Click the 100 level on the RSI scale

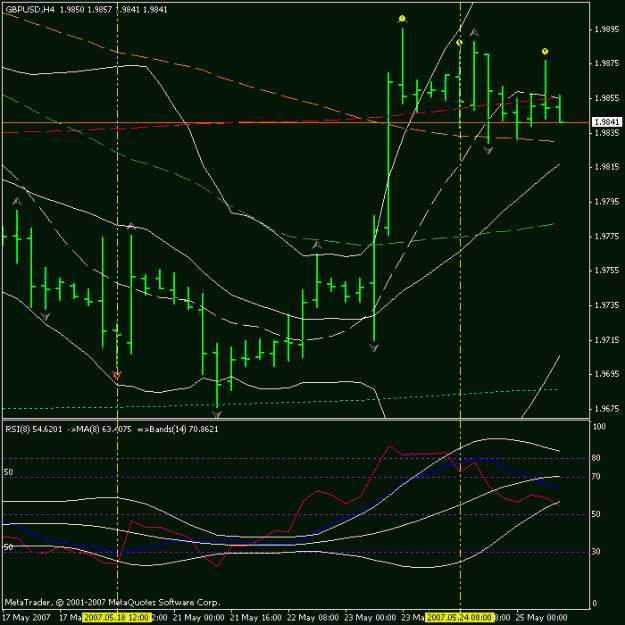599,426
